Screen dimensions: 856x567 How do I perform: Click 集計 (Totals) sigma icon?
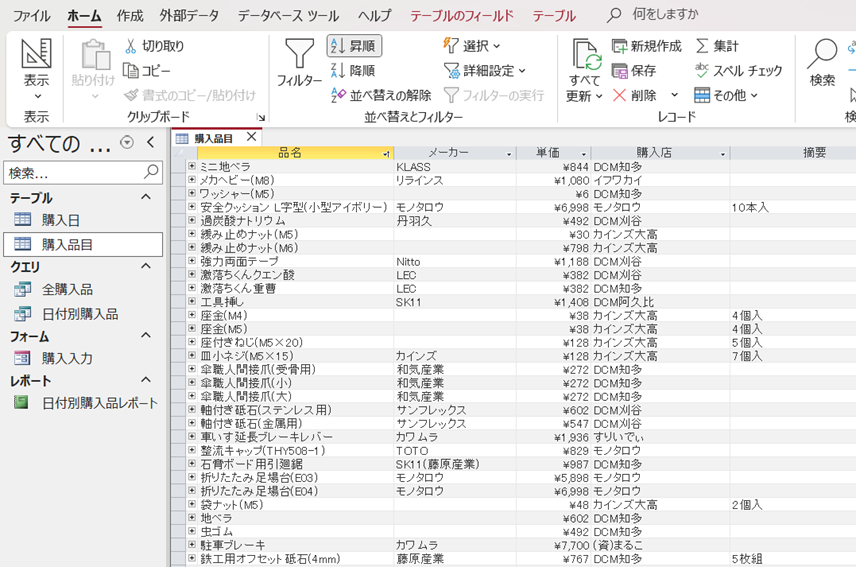[x=703, y=46]
